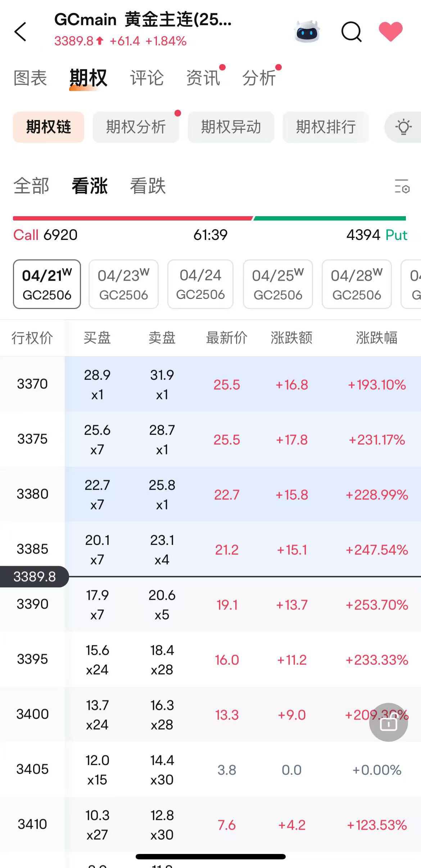This screenshot has height=868, width=421.
Task: Open the 评论 tab
Action: [x=147, y=78]
